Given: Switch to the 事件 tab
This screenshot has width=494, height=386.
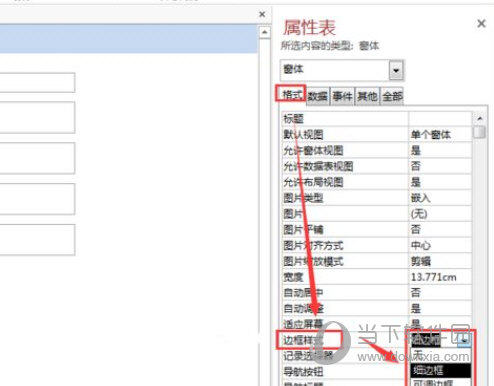Looking at the screenshot, I should [342, 96].
